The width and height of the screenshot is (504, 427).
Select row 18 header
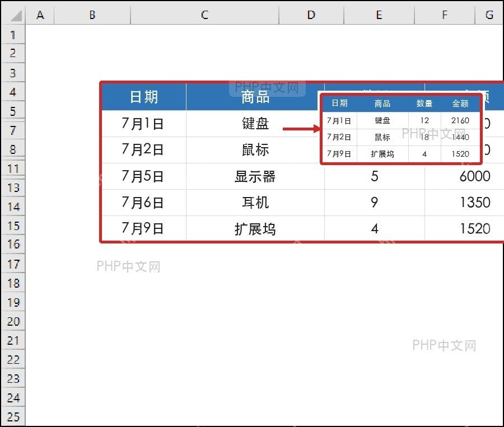[13, 283]
